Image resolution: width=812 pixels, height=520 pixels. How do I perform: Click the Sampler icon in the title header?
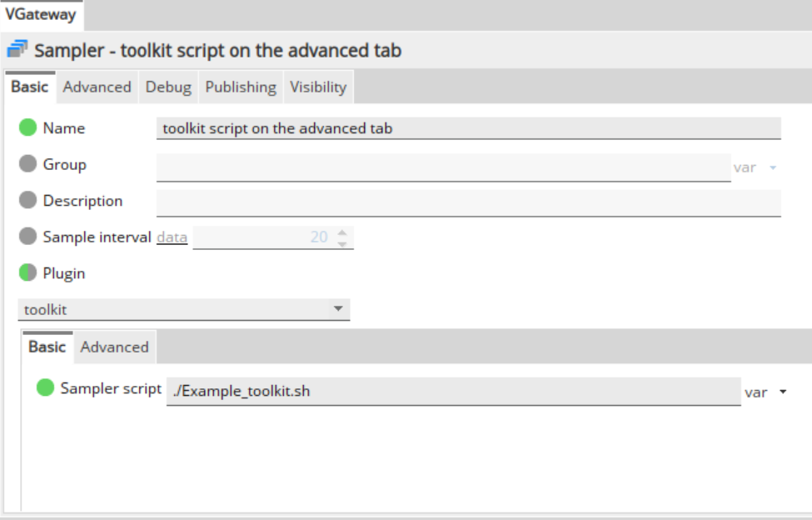point(17,51)
